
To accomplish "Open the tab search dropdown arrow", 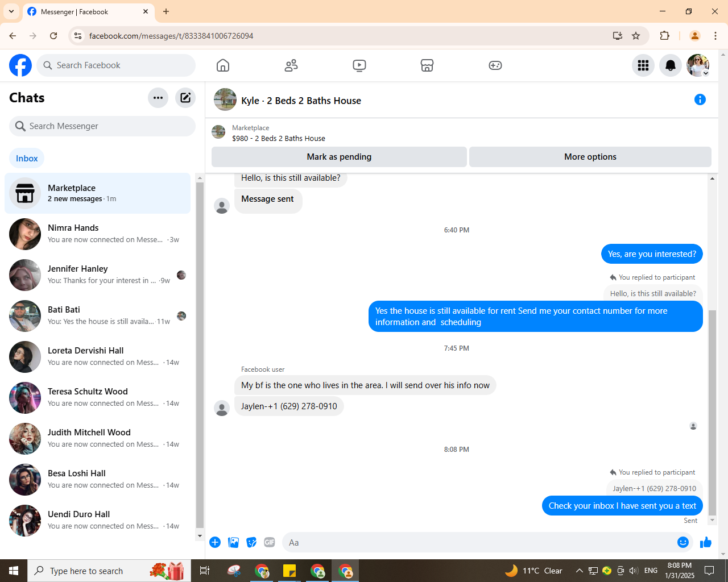I will coord(11,11).
